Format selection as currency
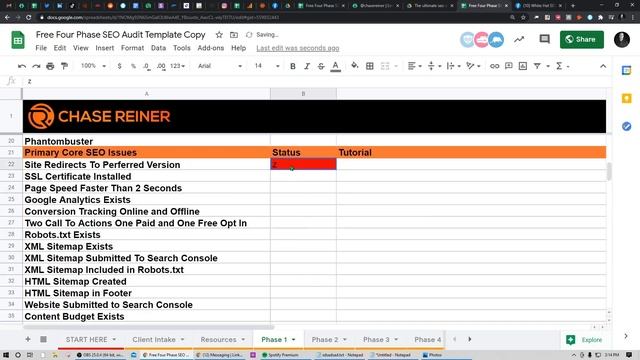The image size is (640, 360). click(x=119, y=66)
